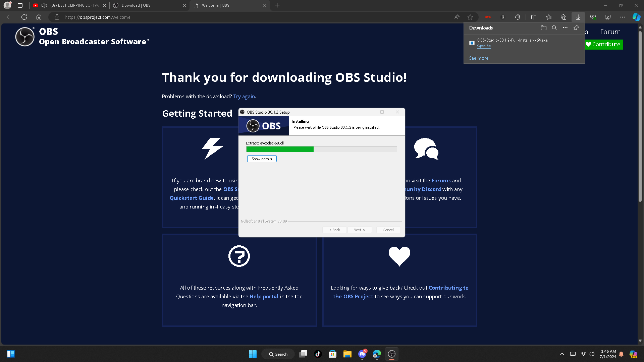Click the browser profile avatar icon
The image size is (644, 362).
7,5
